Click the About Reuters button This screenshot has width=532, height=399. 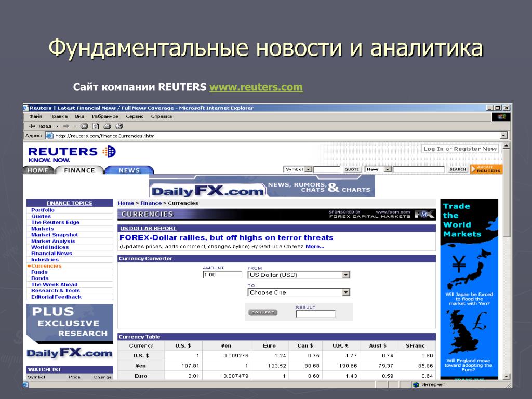(486, 169)
